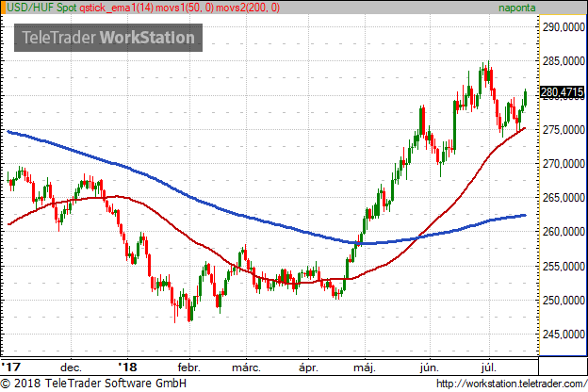Click the '17 year label on time axis

point(10,367)
